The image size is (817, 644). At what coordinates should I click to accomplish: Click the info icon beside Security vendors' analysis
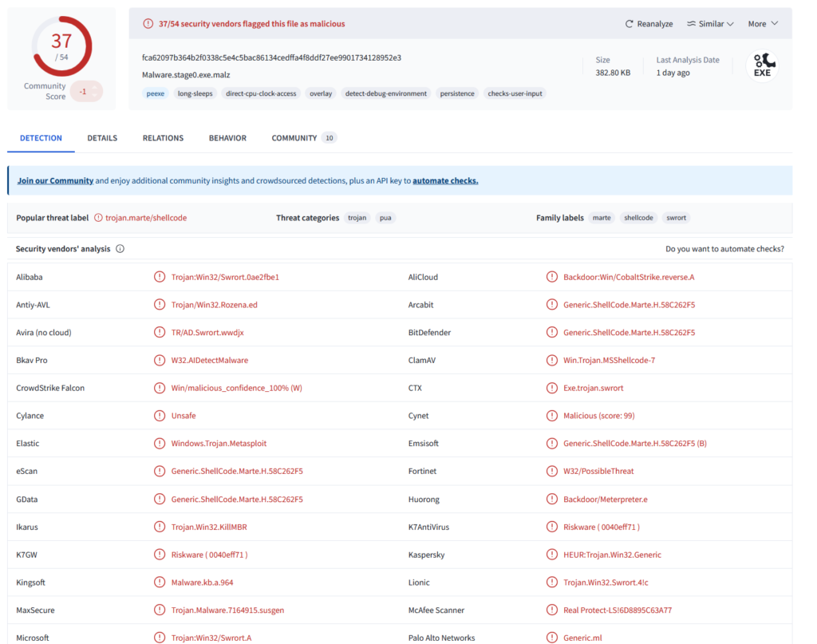point(120,248)
